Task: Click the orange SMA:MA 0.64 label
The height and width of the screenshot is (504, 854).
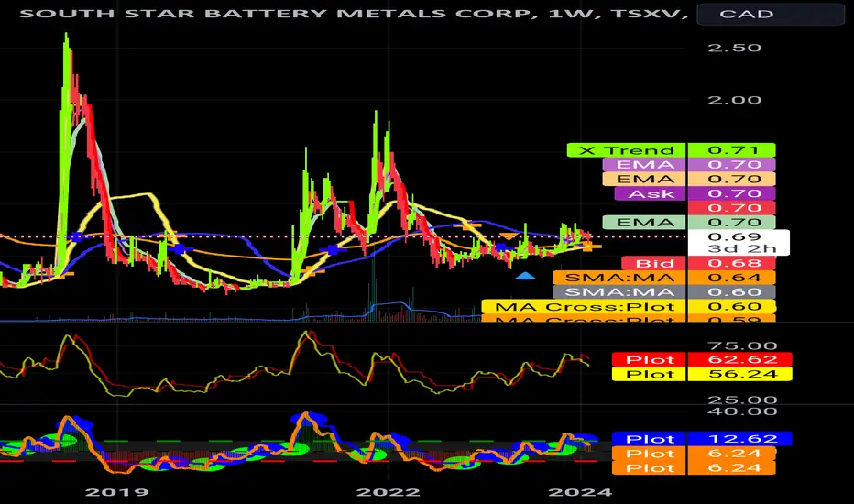Action: (x=664, y=278)
